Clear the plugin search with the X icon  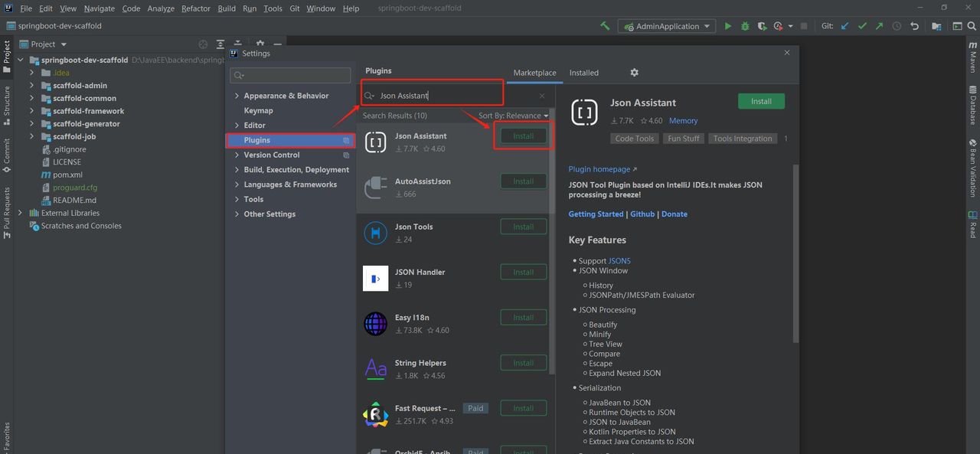(x=542, y=96)
